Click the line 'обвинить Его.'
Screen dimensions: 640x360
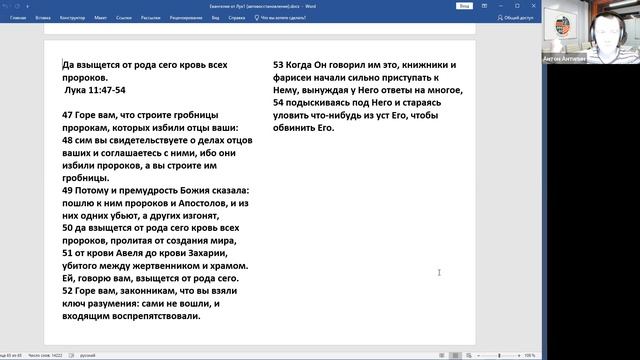click(x=304, y=128)
